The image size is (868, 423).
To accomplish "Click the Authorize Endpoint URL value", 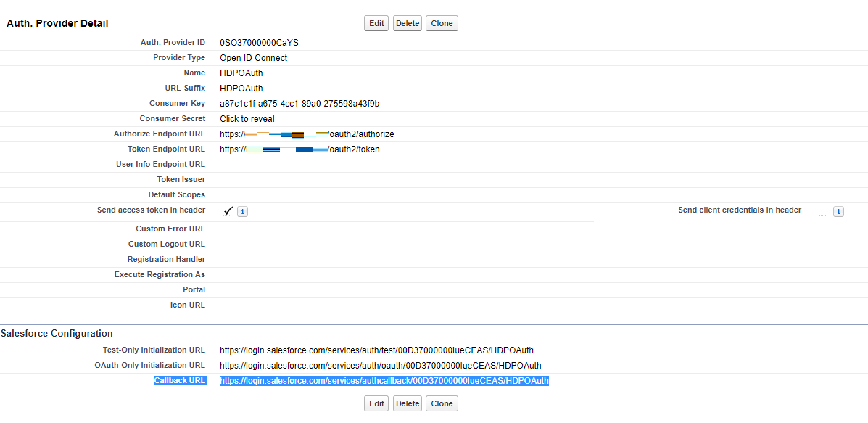I will point(307,134).
